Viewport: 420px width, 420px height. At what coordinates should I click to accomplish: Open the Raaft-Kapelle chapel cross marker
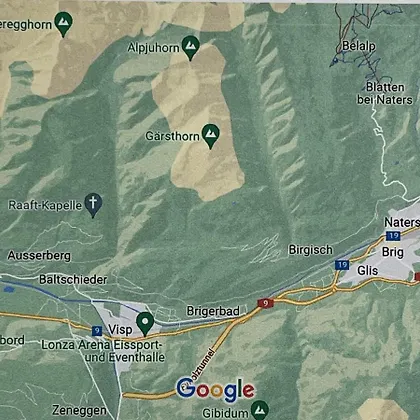[93, 205]
